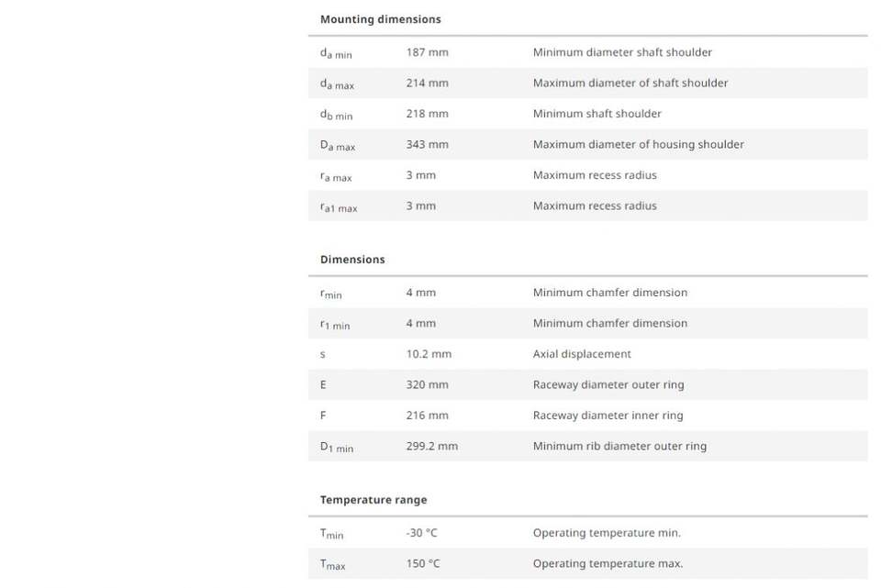
Task: Select the 218 mm value
Action: pyautogui.click(x=427, y=114)
